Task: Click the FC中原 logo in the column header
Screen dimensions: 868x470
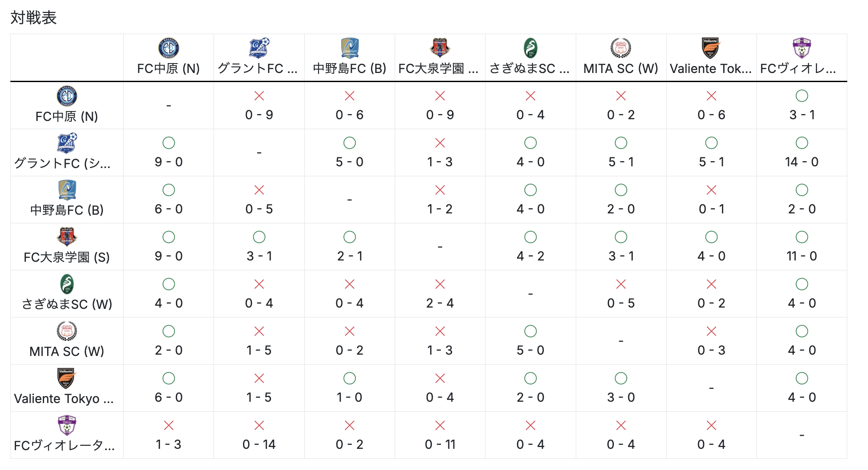Action: (x=169, y=48)
